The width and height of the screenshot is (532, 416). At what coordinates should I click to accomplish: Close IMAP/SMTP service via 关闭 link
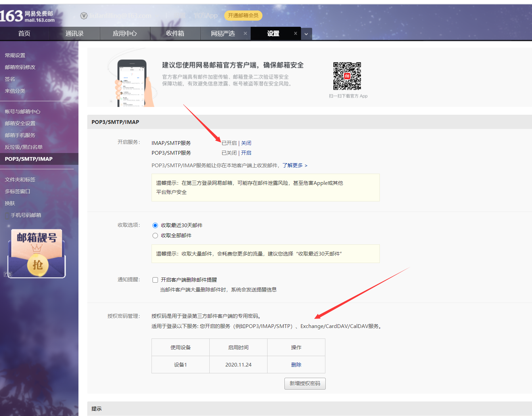click(246, 143)
